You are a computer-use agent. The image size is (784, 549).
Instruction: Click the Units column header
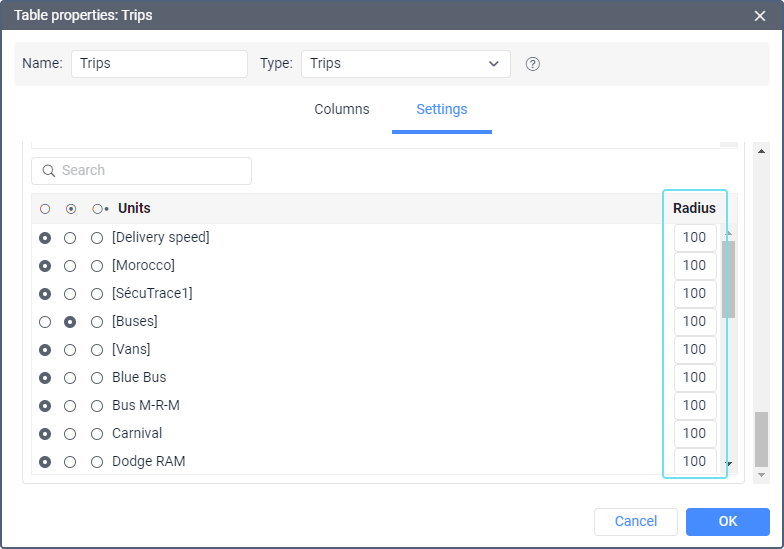(x=134, y=208)
